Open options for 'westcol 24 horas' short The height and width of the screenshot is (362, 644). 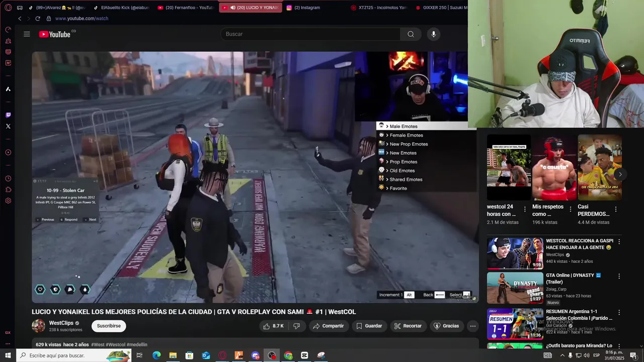pos(525,209)
